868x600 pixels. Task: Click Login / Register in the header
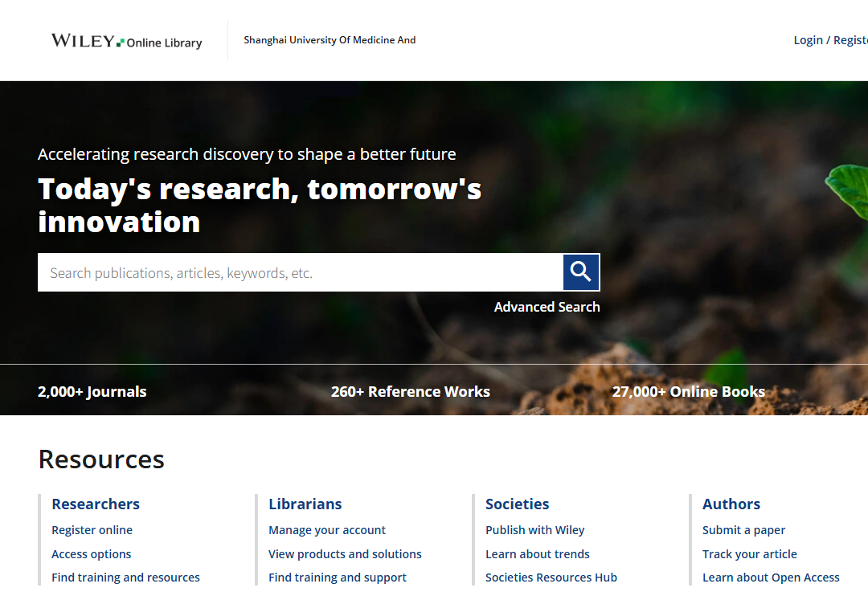[829, 40]
